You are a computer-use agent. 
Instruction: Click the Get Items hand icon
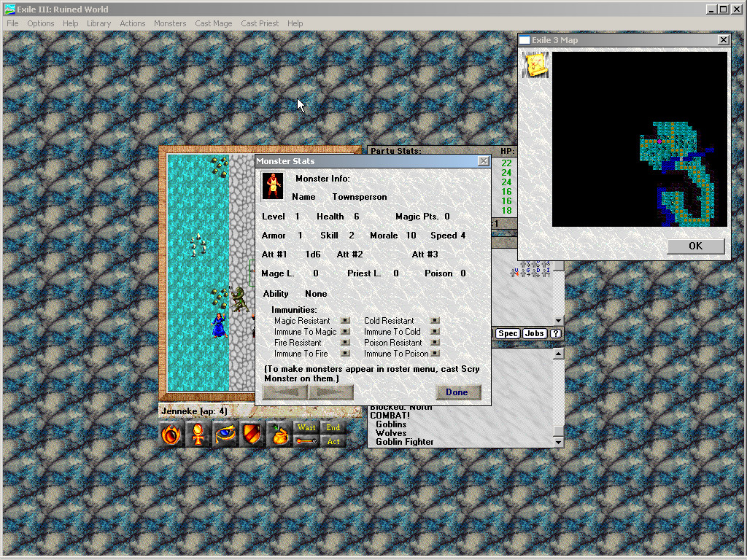[x=279, y=434]
